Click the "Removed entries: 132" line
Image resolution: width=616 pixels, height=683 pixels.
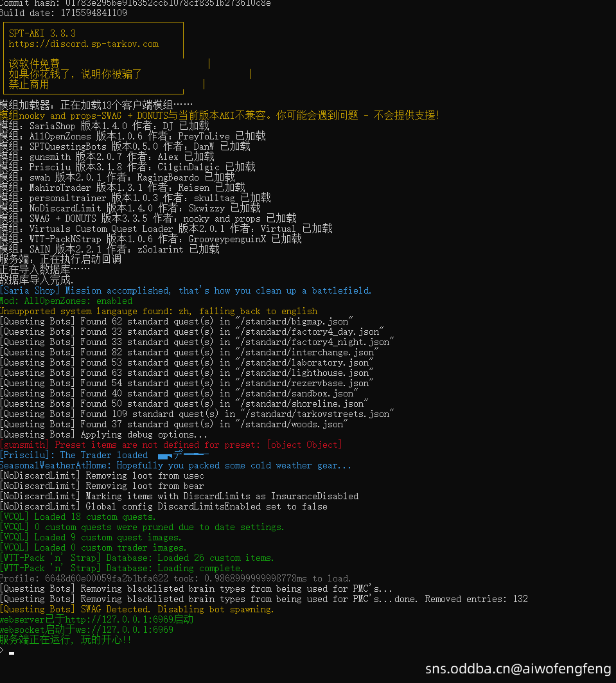point(264,599)
